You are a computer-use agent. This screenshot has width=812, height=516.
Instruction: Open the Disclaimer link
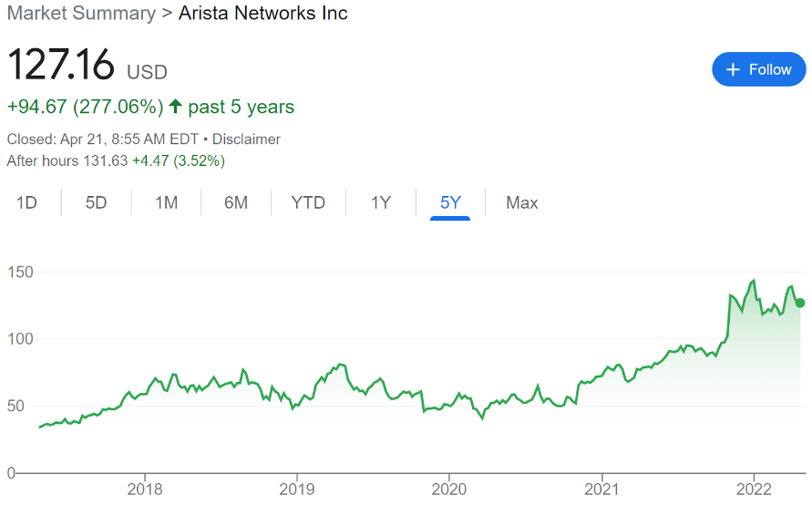[x=246, y=139]
